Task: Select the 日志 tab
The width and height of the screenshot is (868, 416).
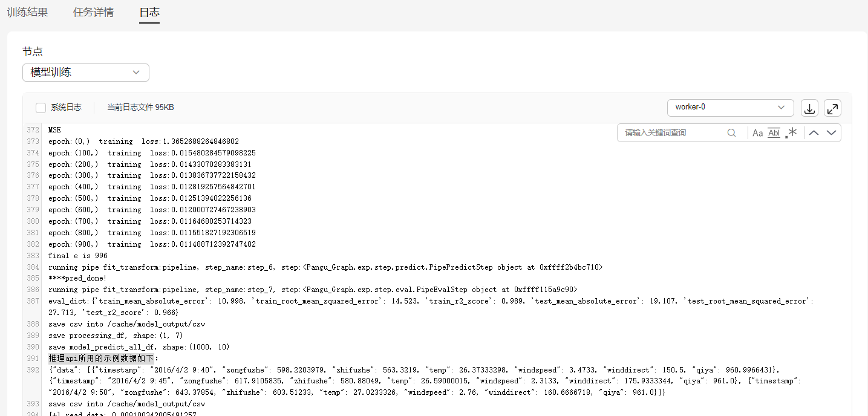Action: pos(149,12)
